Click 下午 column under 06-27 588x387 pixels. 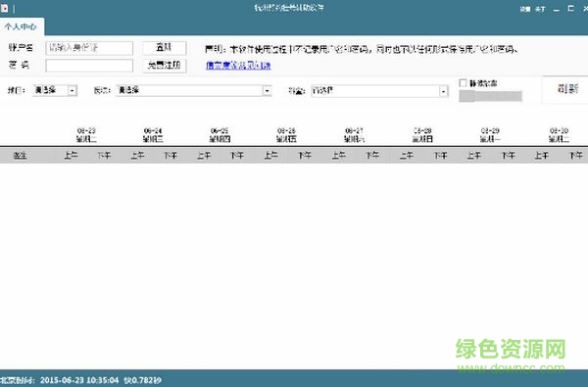coord(372,155)
